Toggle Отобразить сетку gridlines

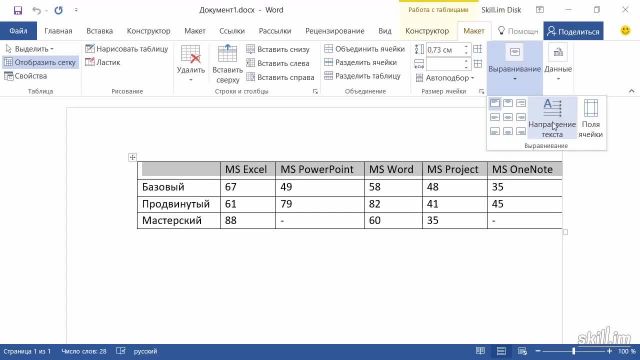pyautogui.click(x=40, y=62)
